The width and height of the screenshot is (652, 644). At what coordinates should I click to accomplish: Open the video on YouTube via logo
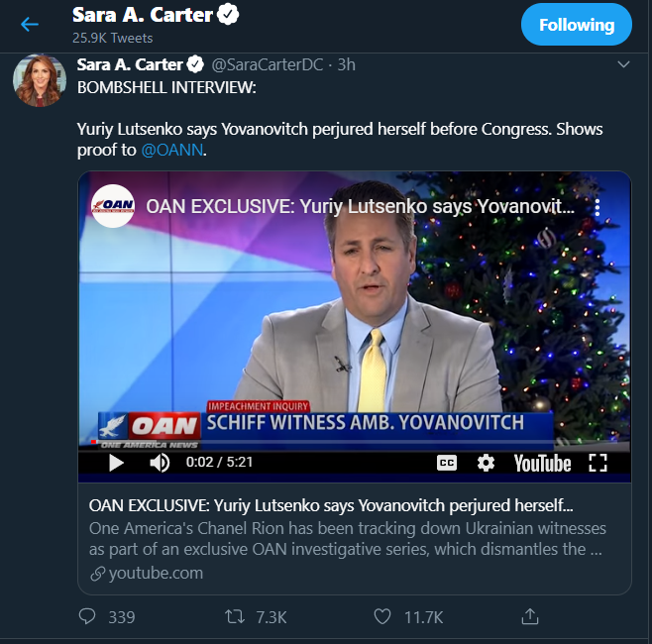coord(542,463)
